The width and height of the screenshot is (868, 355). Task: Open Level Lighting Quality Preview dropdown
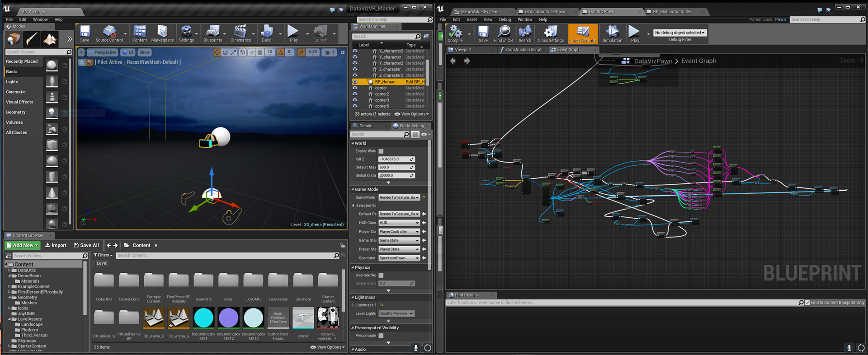point(396,313)
